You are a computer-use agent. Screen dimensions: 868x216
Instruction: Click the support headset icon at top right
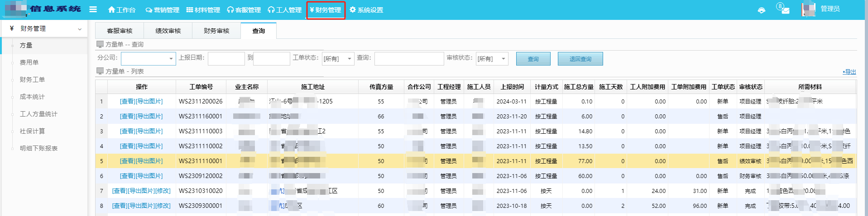coord(762,10)
